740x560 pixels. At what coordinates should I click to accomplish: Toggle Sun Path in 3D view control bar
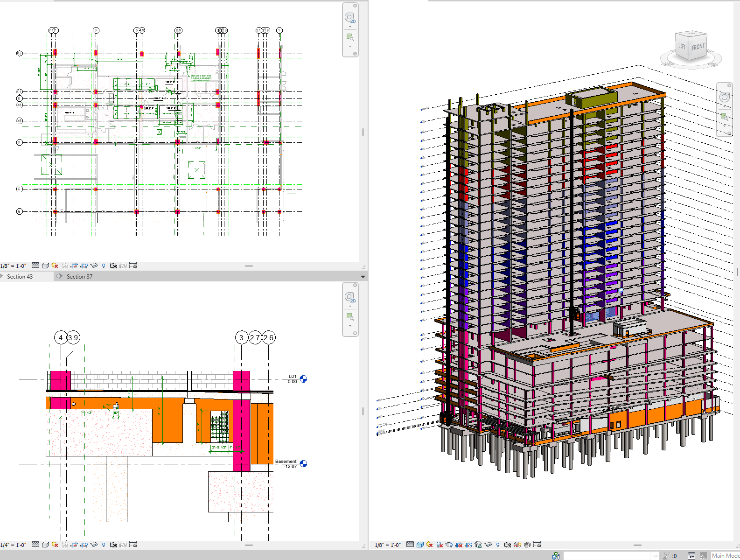[429, 545]
